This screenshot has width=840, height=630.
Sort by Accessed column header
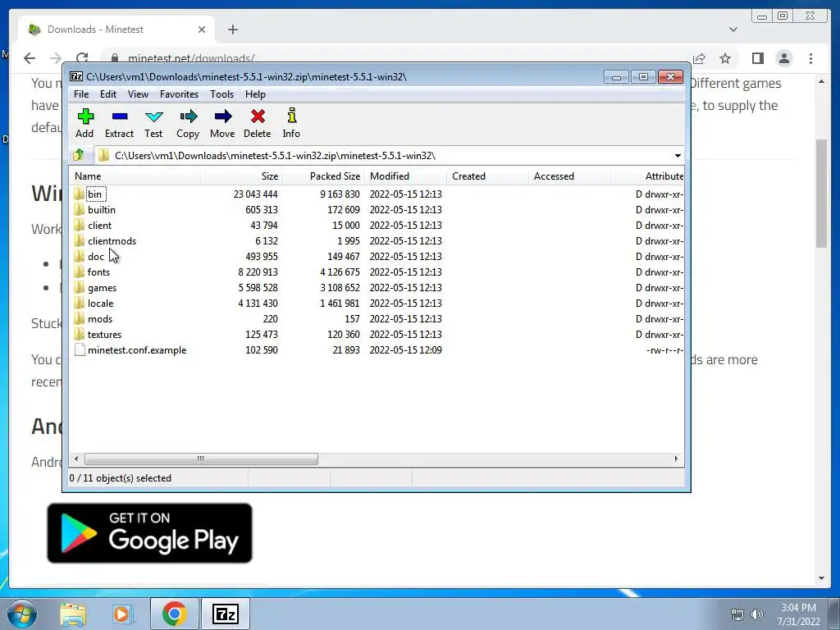coord(569,176)
